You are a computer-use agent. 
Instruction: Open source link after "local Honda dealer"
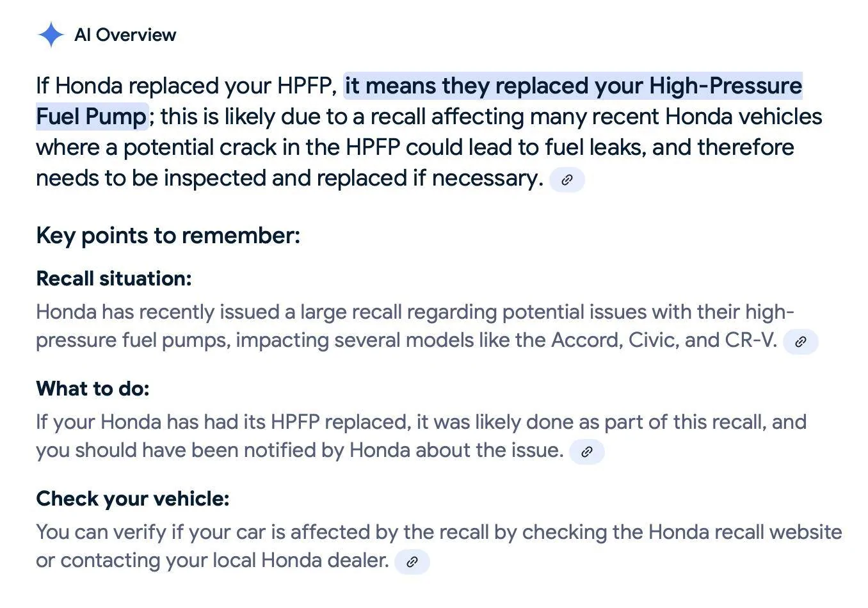[412, 562]
